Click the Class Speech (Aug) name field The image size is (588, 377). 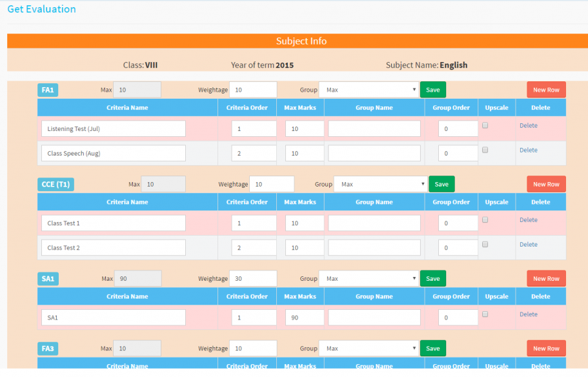point(114,154)
